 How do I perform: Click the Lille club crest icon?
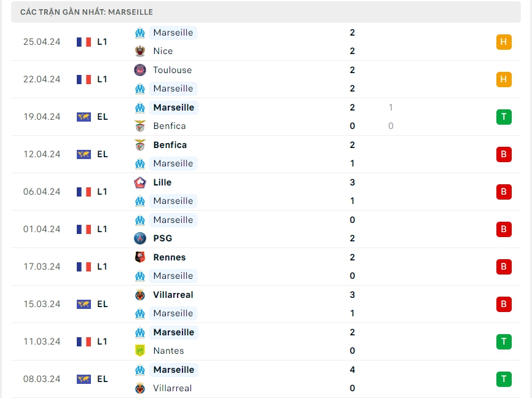pos(140,182)
